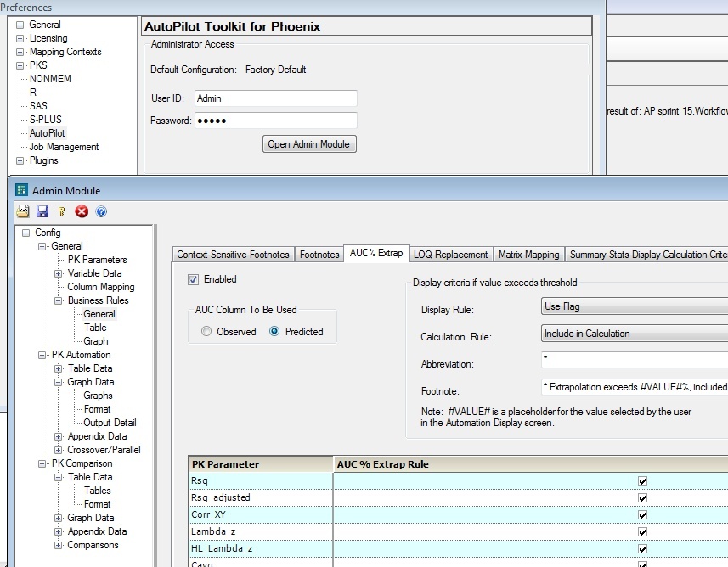This screenshot has height=567, width=728.
Task: Select Output Detail tree item
Action: coord(110,423)
